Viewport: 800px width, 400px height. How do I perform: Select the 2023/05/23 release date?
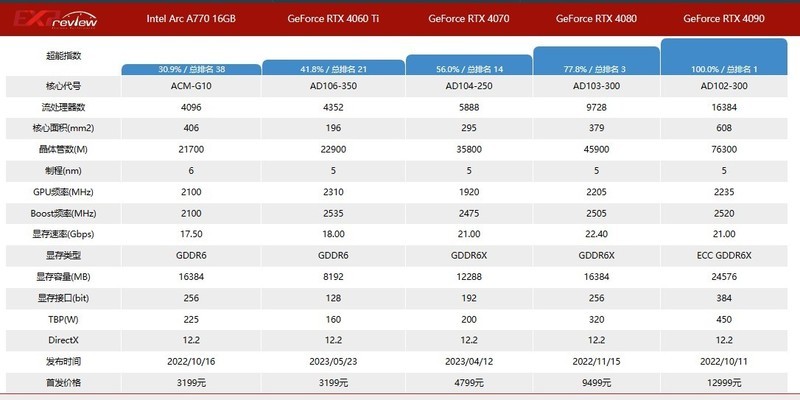pyautogui.click(x=333, y=362)
